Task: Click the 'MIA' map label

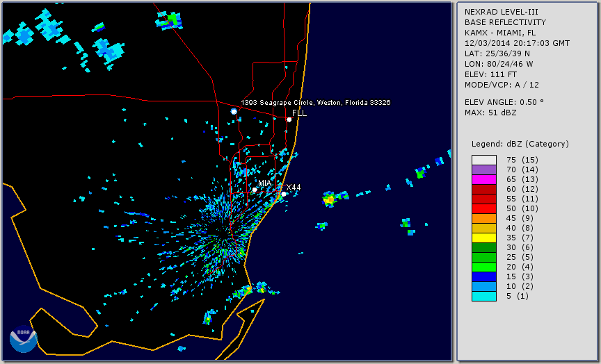Action: (264, 183)
